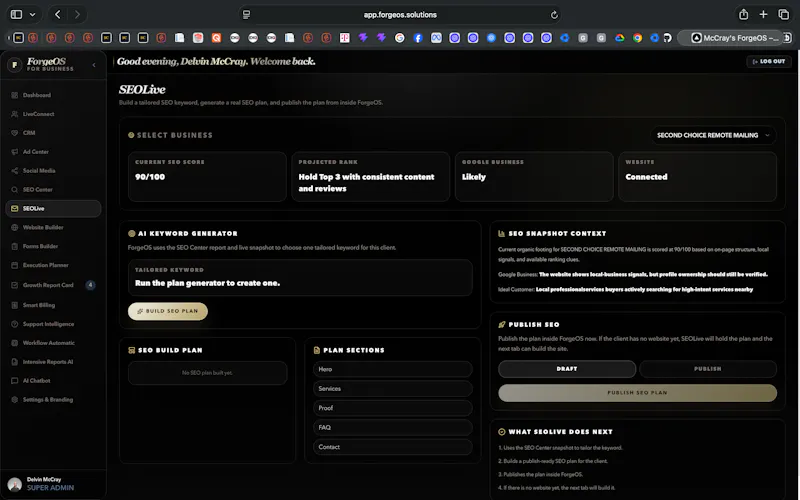Open LiveConnect from the sidebar icon

tap(14, 114)
